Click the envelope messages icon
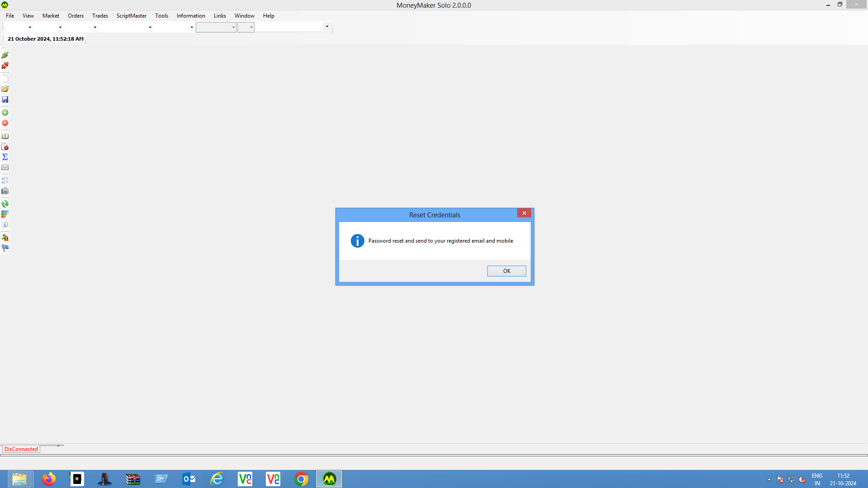868x488 pixels. [x=5, y=167]
